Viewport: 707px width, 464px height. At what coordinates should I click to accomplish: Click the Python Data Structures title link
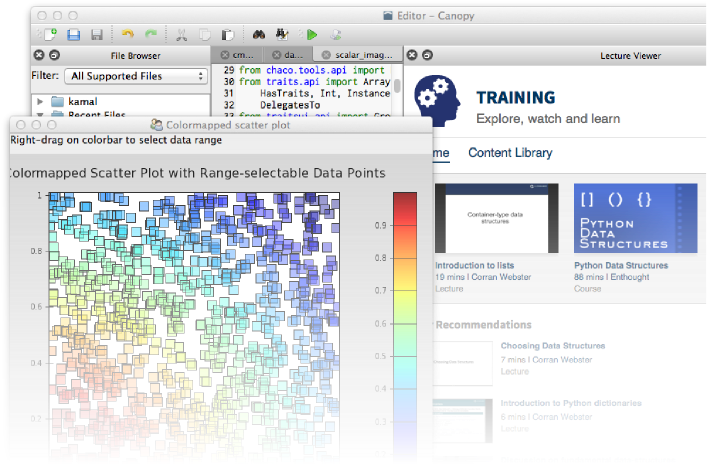click(621, 266)
